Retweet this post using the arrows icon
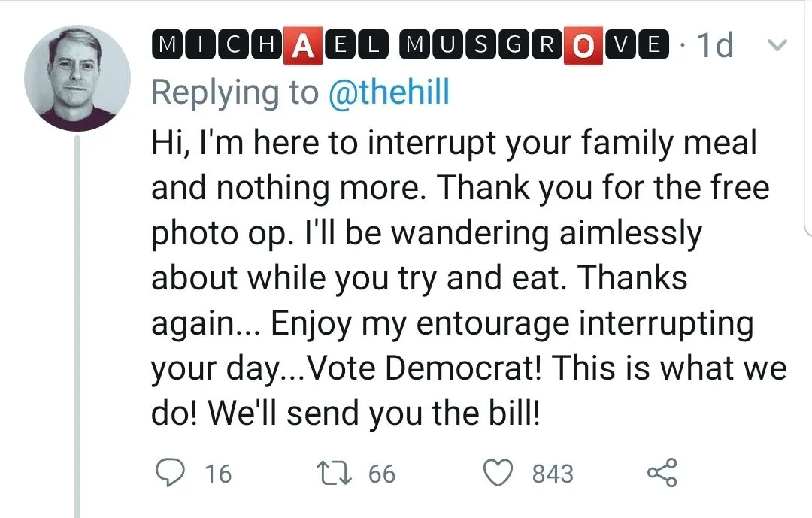The height and width of the screenshot is (518, 812). 333,474
